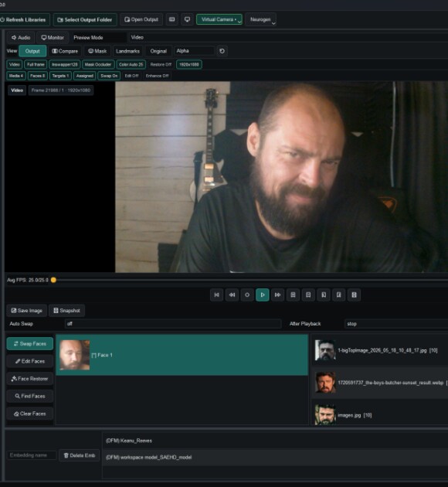Click the Save Image button

pos(27,311)
